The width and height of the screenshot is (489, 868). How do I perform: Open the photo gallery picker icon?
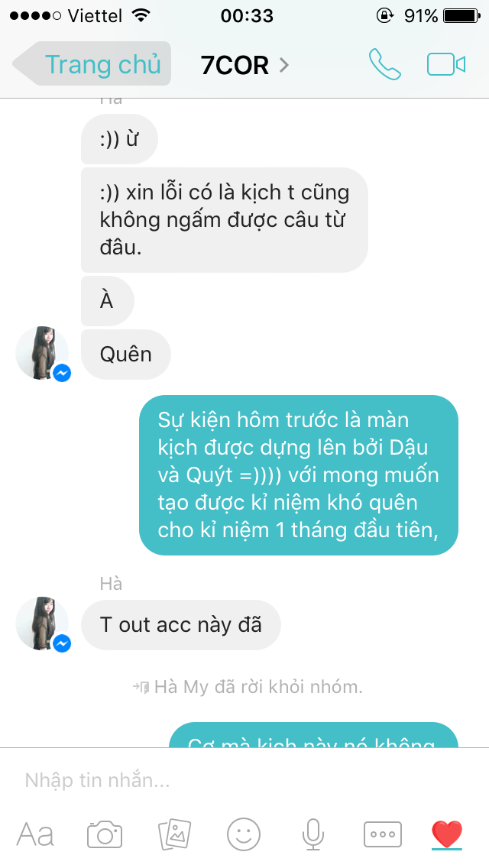[174, 834]
